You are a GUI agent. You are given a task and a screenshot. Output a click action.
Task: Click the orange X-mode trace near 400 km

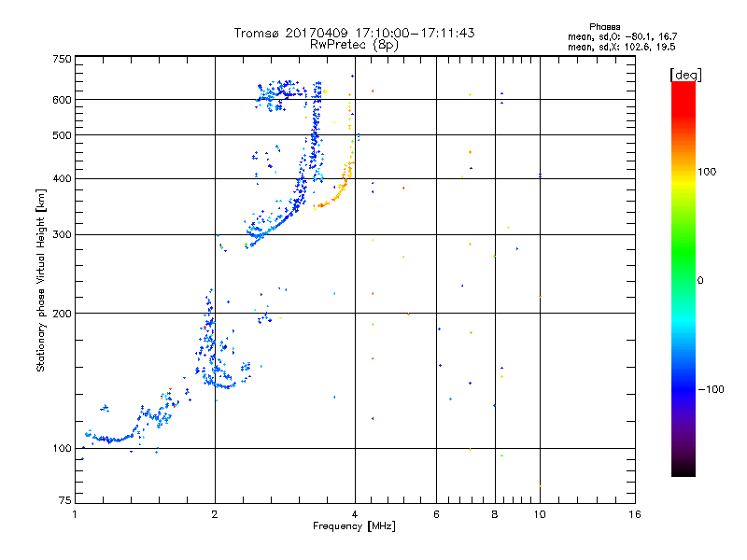[334, 187]
